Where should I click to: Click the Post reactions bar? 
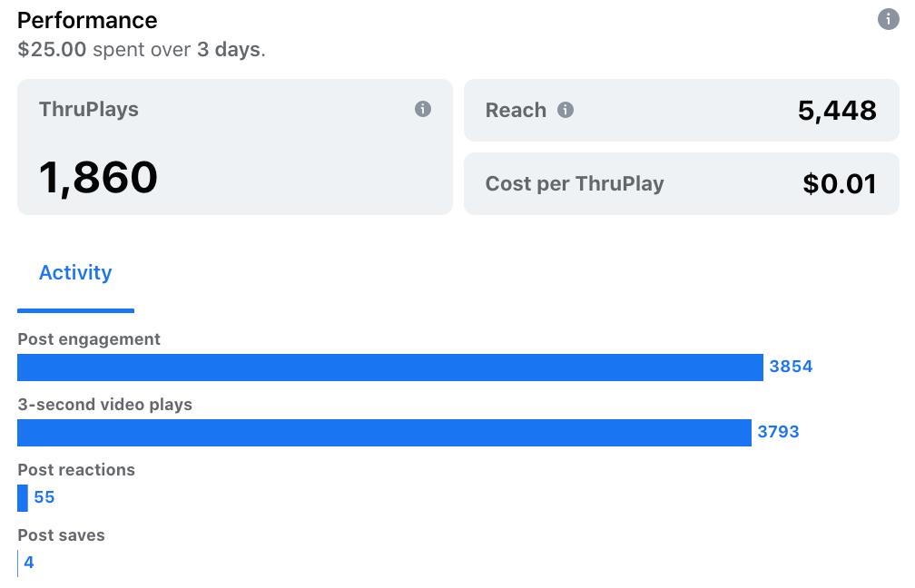tap(23, 498)
